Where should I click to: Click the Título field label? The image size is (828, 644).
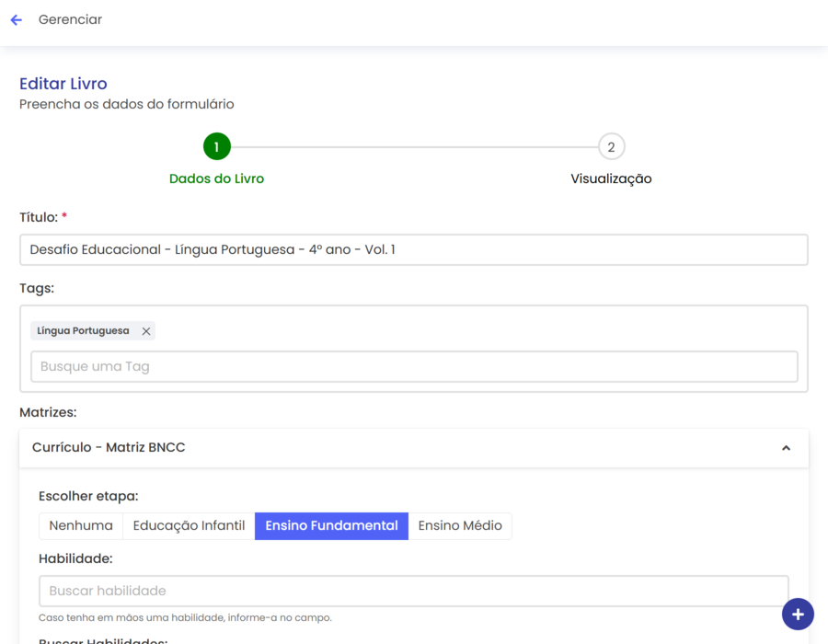pyautogui.click(x=39, y=217)
